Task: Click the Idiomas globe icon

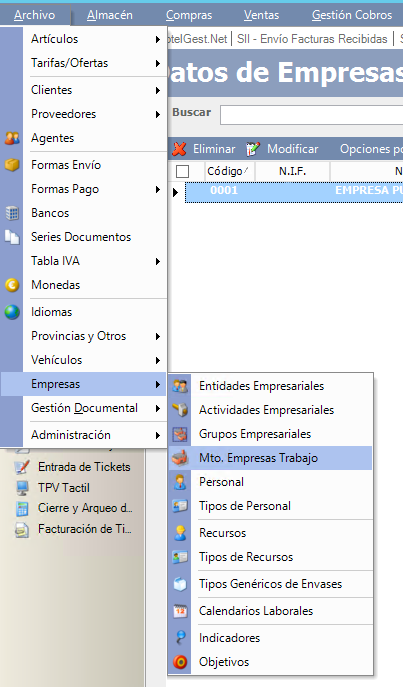Action: click(12, 312)
